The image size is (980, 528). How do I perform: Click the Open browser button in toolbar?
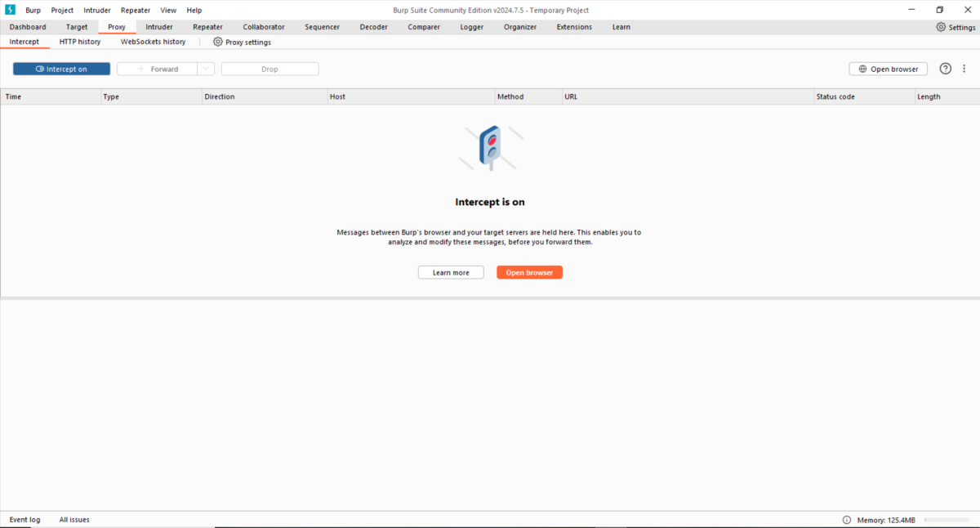point(889,69)
